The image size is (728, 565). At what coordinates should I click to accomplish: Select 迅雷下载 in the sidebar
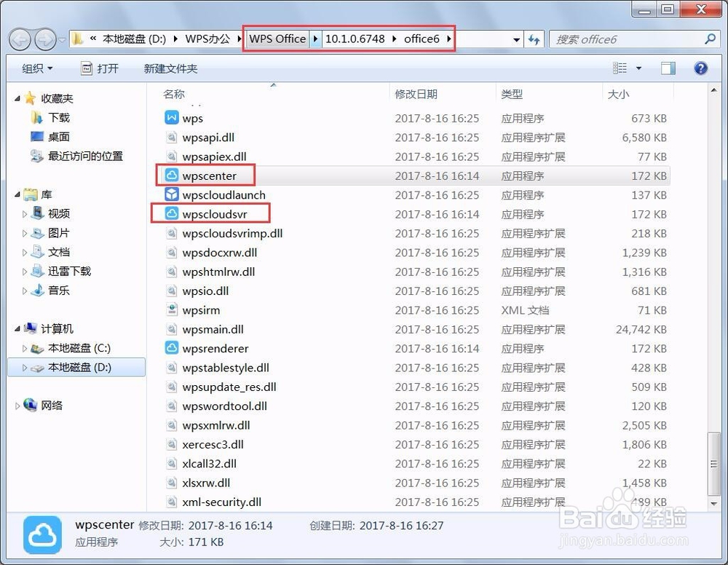[x=69, y=271]
